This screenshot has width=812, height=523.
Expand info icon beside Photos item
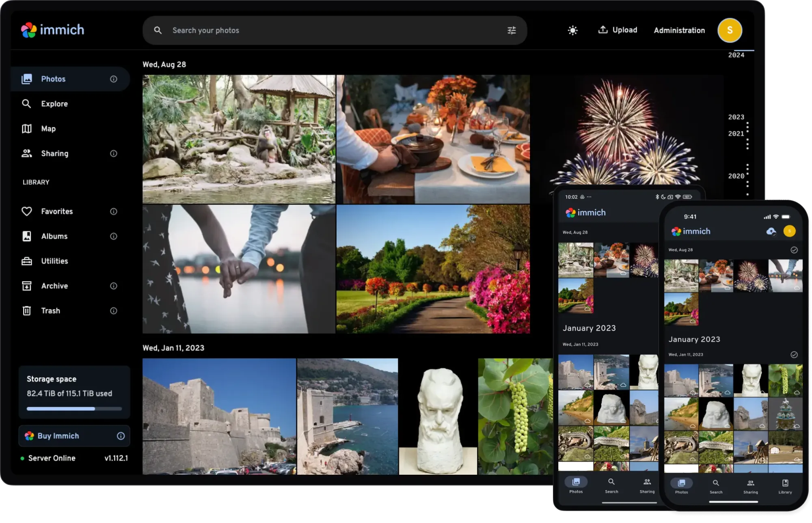coord(114,79)
